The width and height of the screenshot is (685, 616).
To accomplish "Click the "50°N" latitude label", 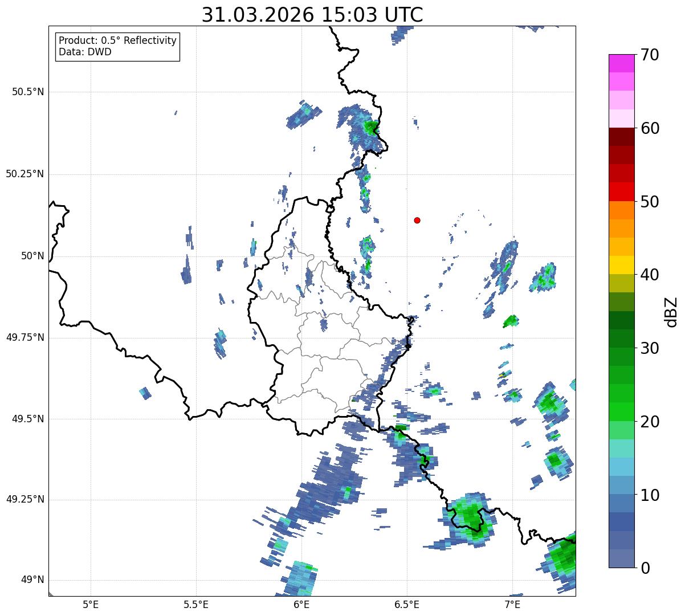I will [x=32, y=256].
